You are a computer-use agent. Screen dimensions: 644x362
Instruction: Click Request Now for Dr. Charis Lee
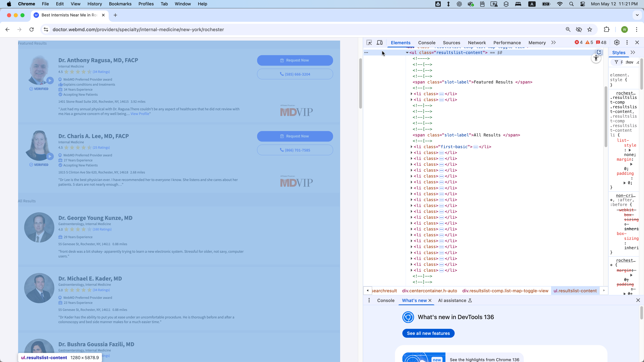point(295,136)
